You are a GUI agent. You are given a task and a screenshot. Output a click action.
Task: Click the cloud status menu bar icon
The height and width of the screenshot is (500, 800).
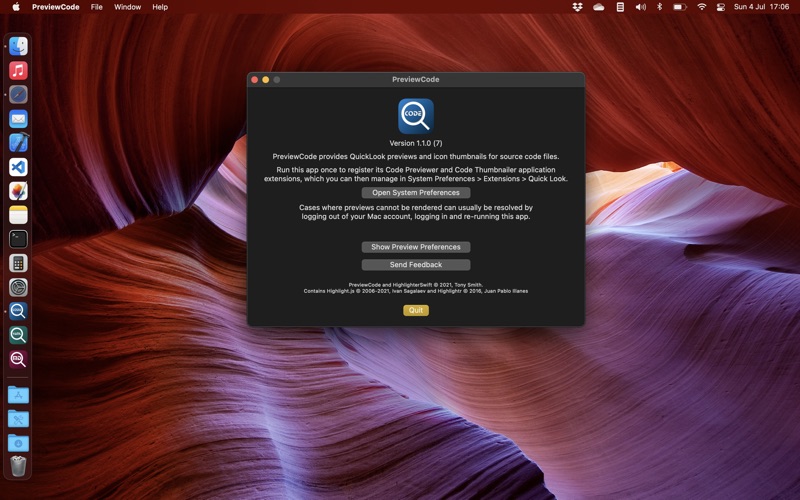coord(598,7)
